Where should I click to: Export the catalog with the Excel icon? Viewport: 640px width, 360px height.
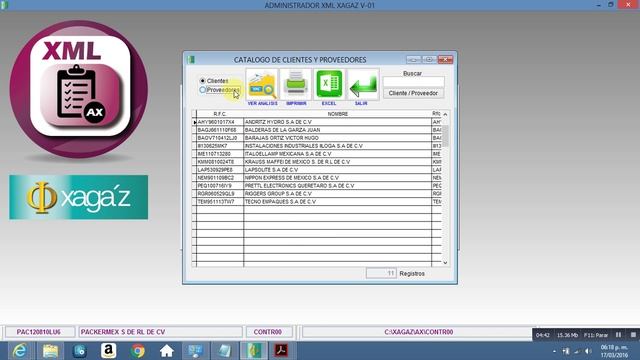tap(329, 85)
